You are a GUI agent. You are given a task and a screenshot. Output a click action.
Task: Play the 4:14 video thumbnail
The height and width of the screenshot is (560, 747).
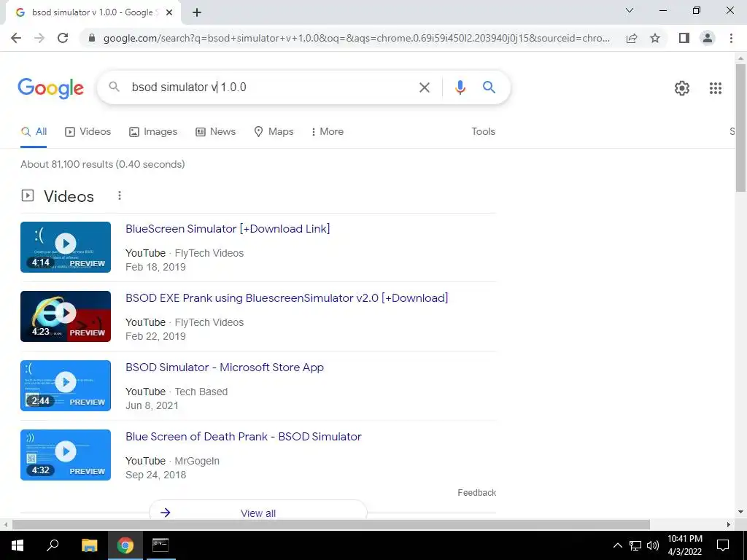(66, 247)
